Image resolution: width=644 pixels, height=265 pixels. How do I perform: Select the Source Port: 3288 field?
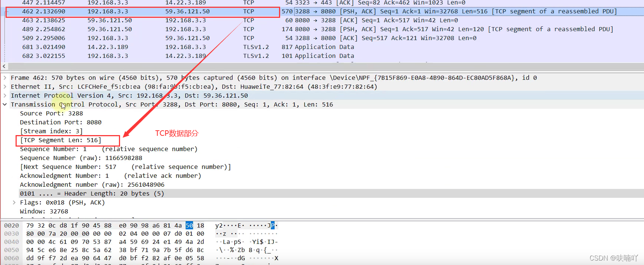[x=52, y=113]
